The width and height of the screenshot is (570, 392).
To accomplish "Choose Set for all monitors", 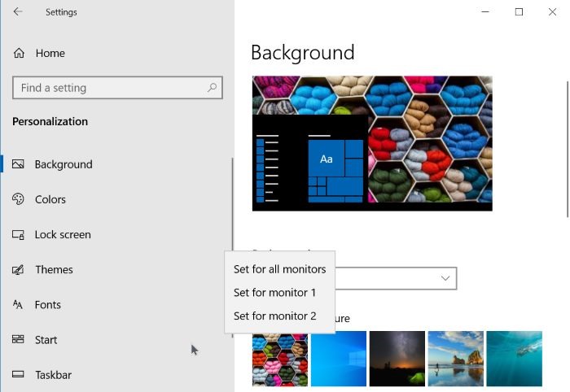I will click(x=279, y=269).
